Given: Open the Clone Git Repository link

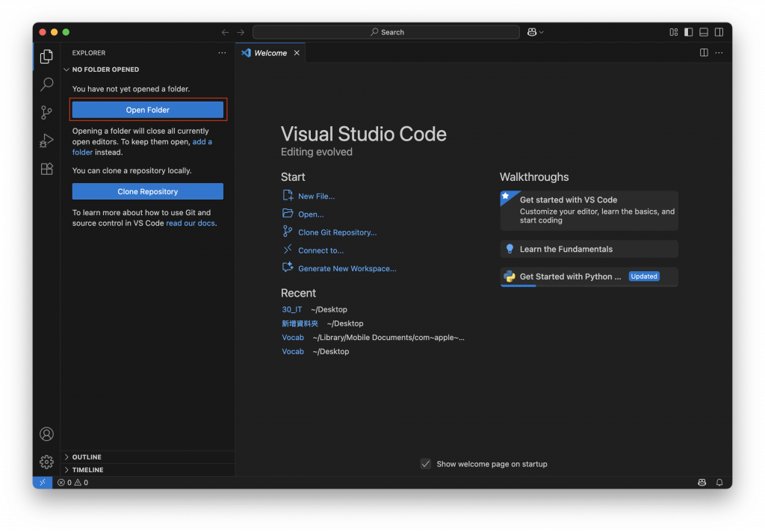Looking at the screenshot, I should 337,232.
